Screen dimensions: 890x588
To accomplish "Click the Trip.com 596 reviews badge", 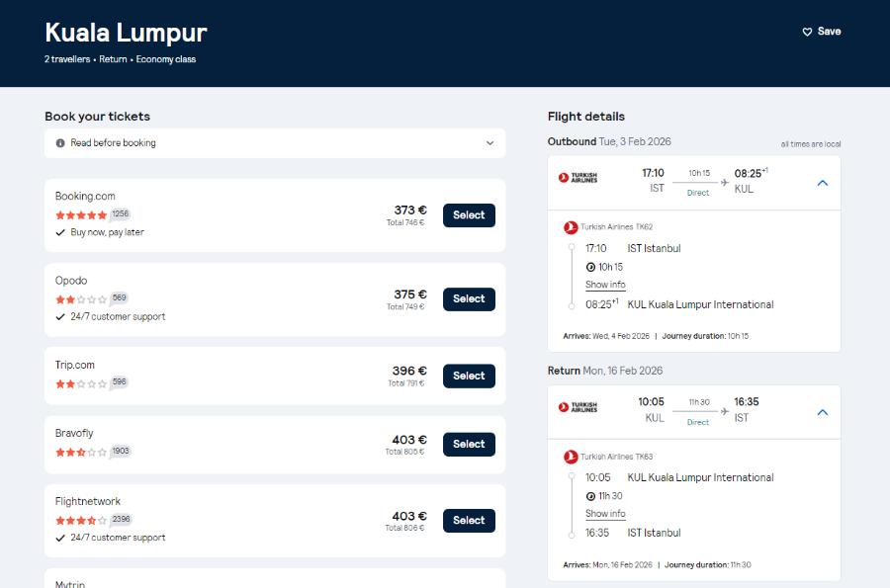I will tap(120, 381).
